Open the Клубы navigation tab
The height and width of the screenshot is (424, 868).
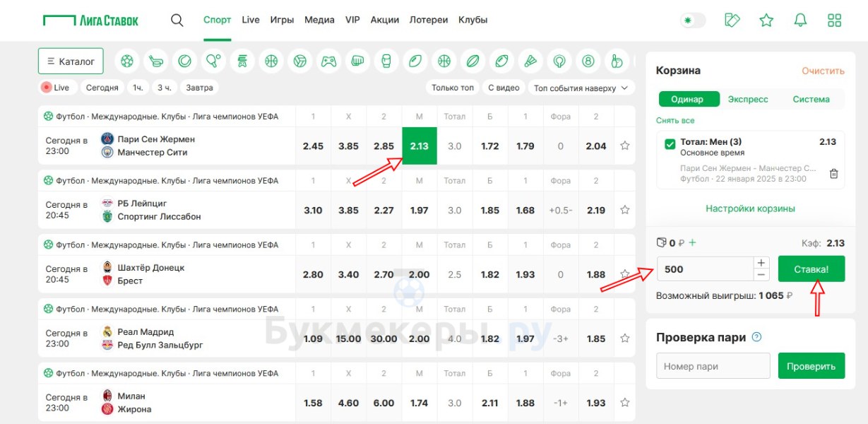point(473,20)
